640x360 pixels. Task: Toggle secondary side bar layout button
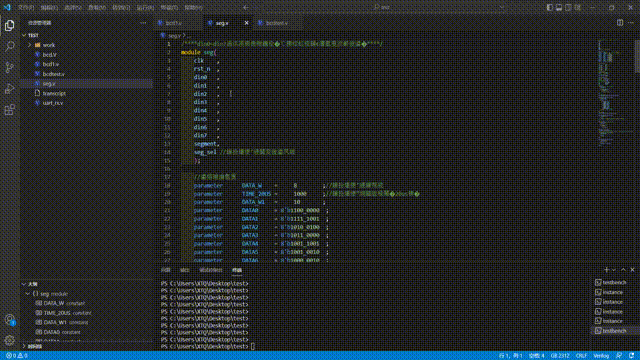568,7
